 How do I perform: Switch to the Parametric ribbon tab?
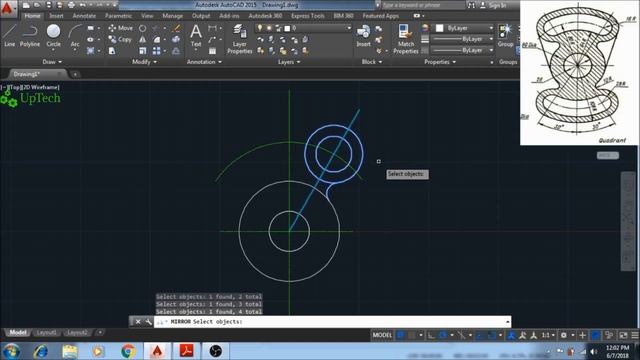118,16
